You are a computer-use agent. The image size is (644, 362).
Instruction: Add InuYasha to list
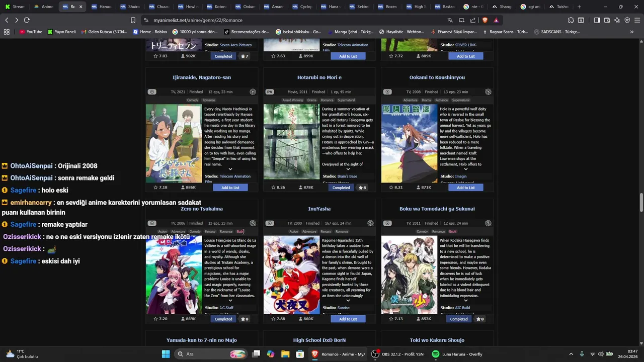point(348,319)
